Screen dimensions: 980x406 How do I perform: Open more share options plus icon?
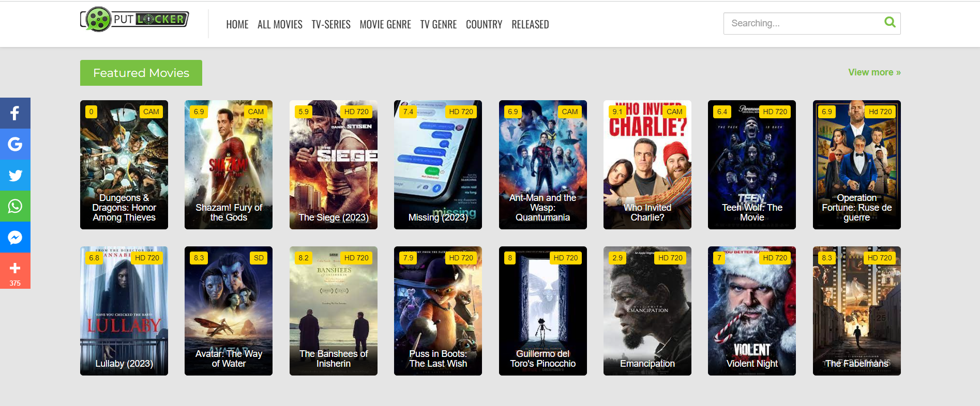tap(15, 271)
